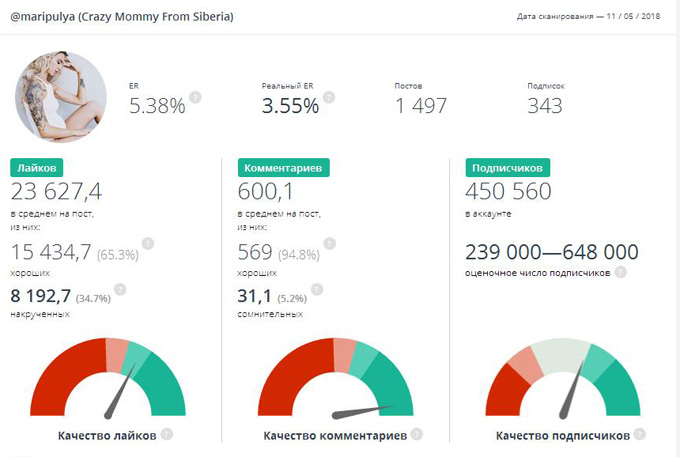Open help icon next to Качество комментариев

[x=416, y=435]
